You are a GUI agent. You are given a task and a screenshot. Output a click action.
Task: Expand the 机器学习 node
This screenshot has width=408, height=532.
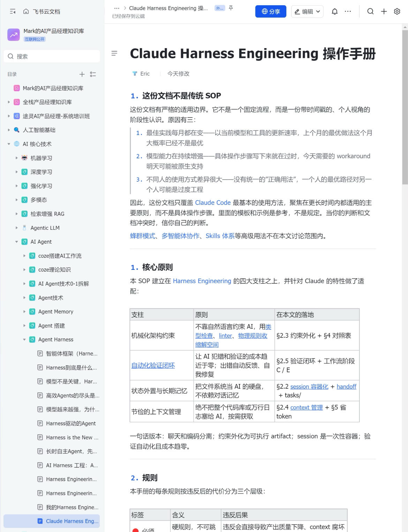point(16,158)
